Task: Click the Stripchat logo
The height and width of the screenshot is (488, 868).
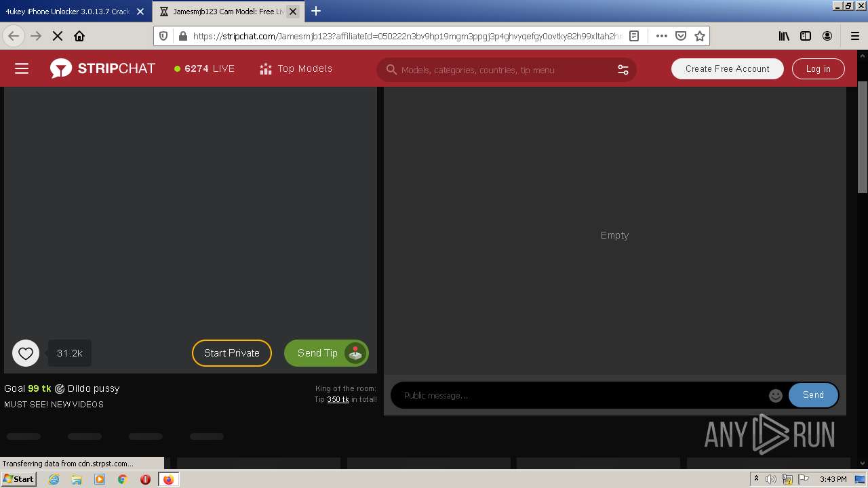Action: pos(102,68)
